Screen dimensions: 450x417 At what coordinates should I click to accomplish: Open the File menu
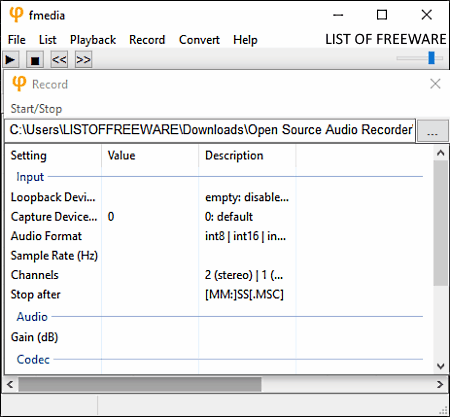(17, 40)
